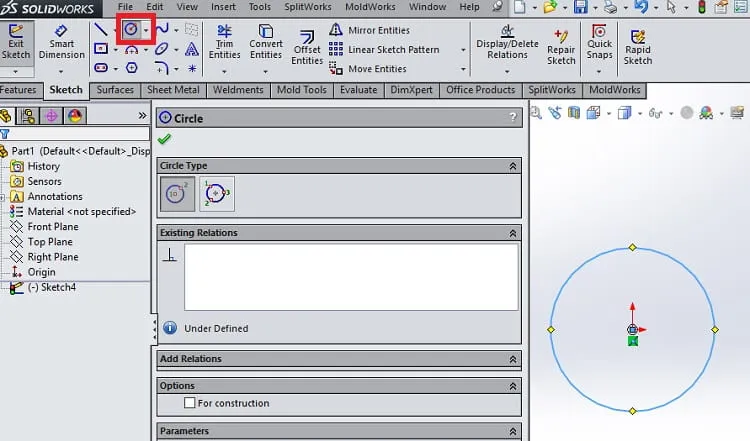Open the Insert menu

[x=223, y=7]
